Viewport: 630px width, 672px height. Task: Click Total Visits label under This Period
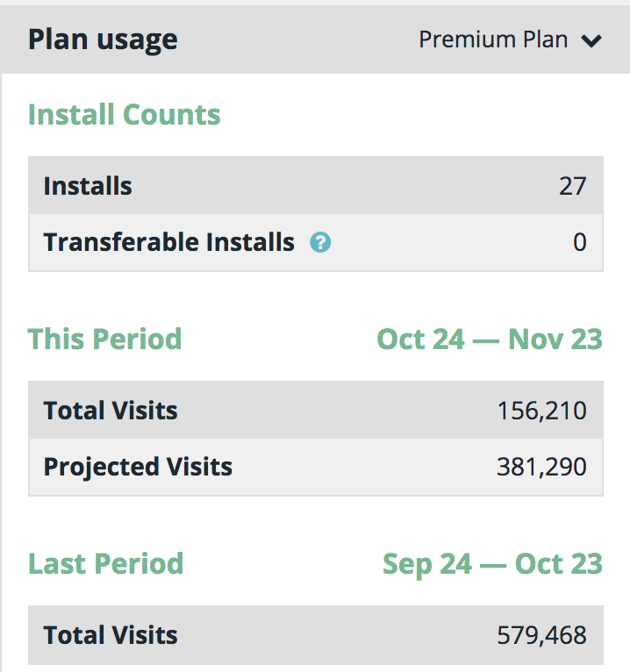tap(111, 411)
